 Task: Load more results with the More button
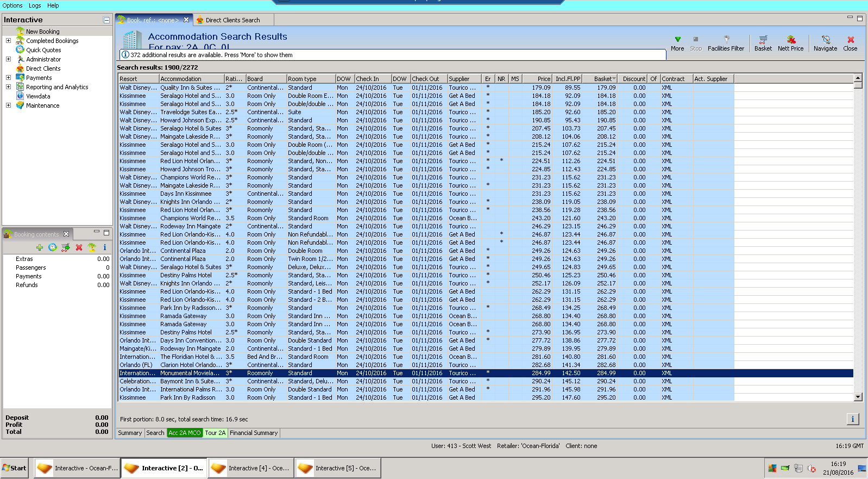pyautogui.click(x=677, y=43)
